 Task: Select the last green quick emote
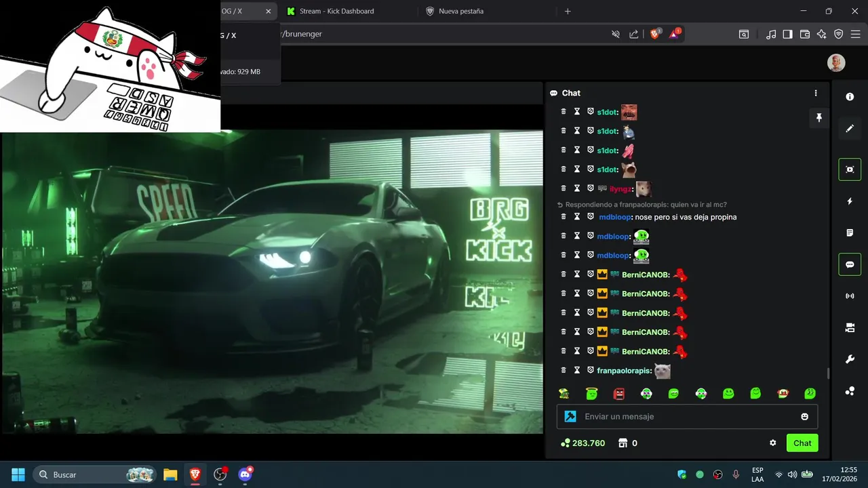pos(810,393)
